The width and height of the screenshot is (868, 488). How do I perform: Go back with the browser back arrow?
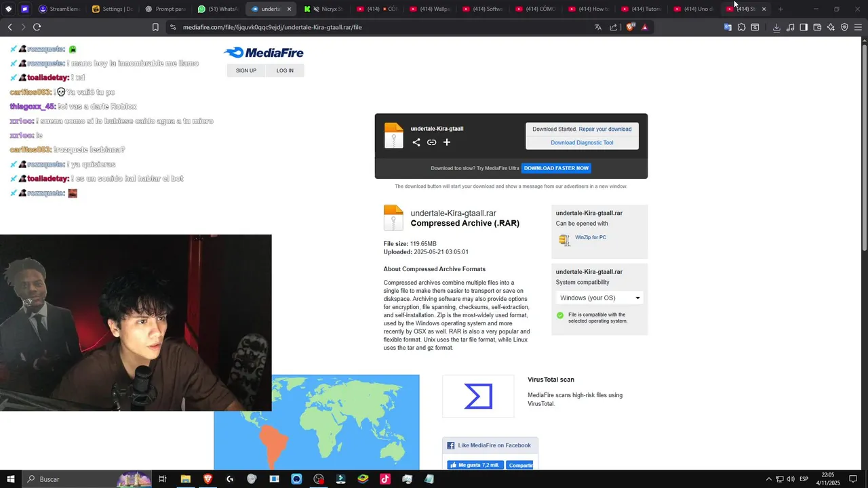click(x=9, y=27)
